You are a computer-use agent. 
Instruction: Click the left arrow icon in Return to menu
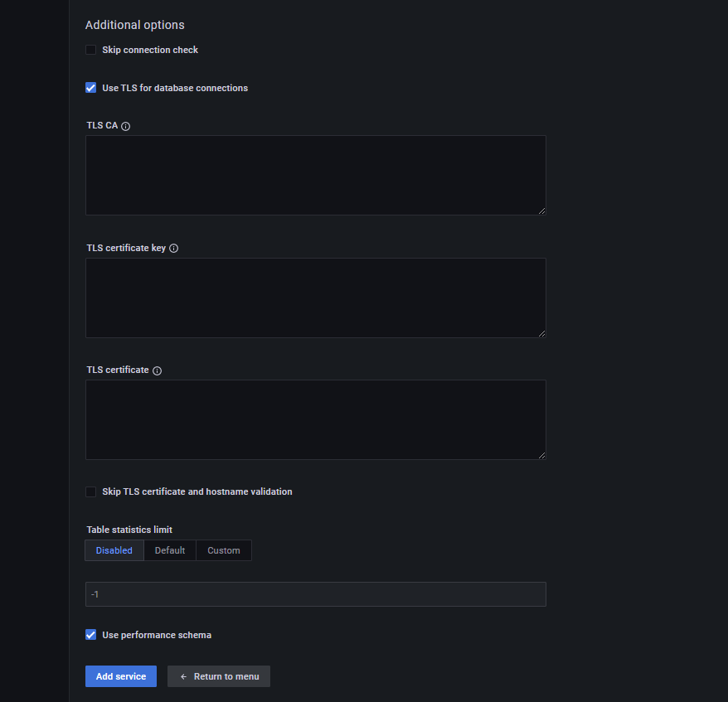[183, 677]
